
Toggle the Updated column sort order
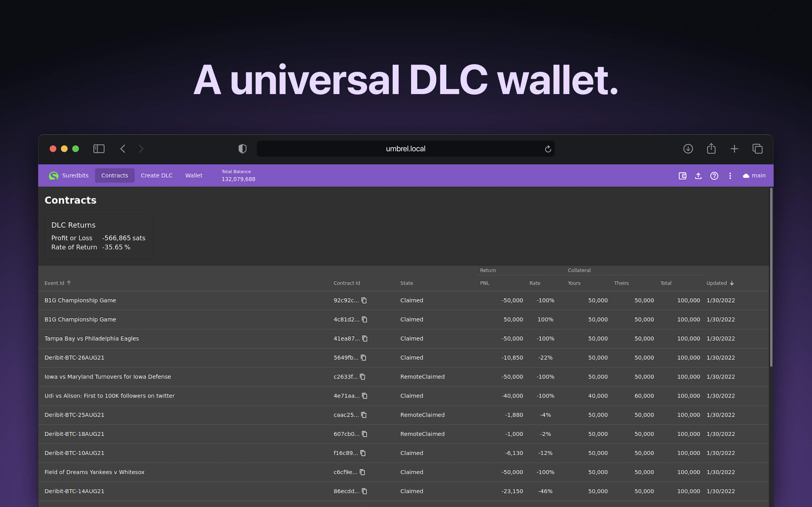pos(732,283)
